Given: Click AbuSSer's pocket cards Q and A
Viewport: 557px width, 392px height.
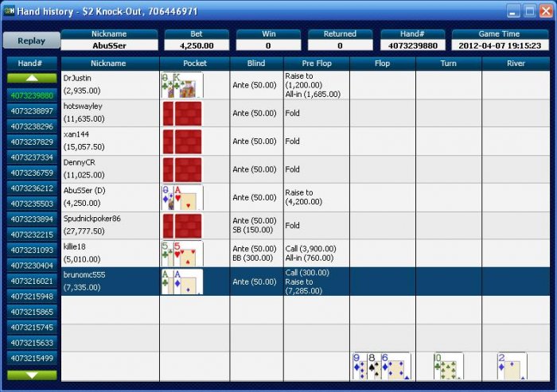Looking at the screenshot, I should pyautogui.click(x=182, y=197).
